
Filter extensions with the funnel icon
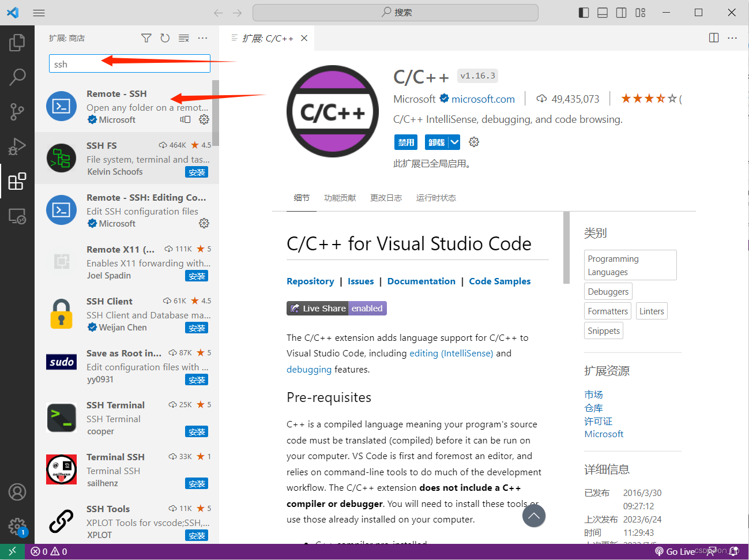146,38
